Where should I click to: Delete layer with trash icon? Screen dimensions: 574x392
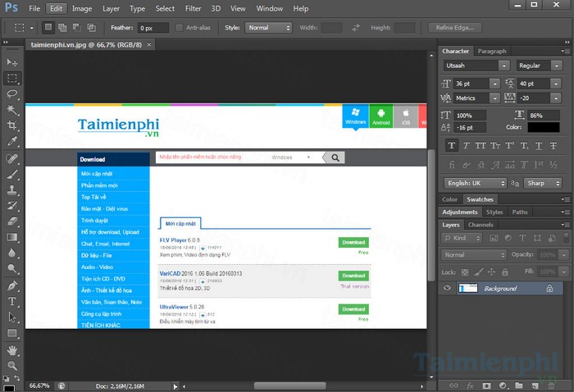551,385
